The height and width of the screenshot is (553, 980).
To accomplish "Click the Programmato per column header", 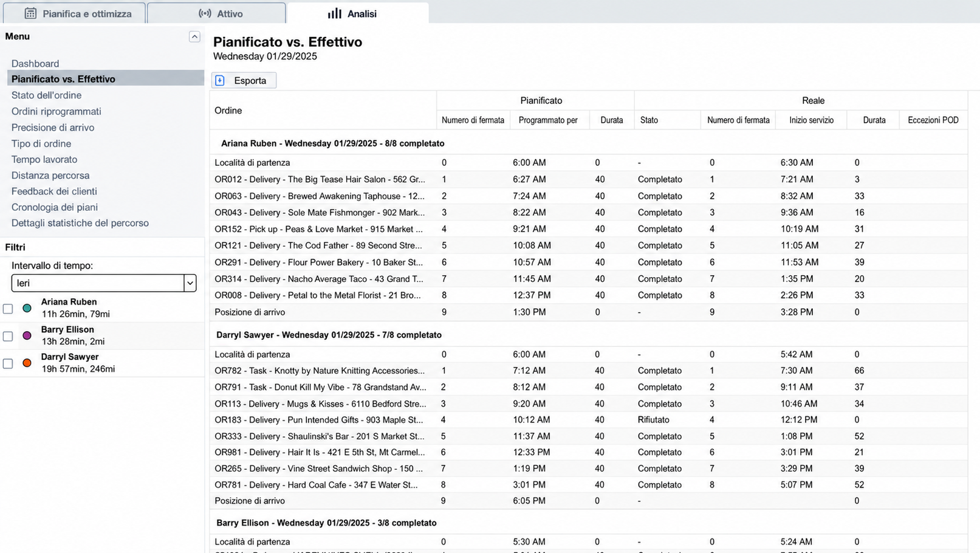I will (548, 120).
